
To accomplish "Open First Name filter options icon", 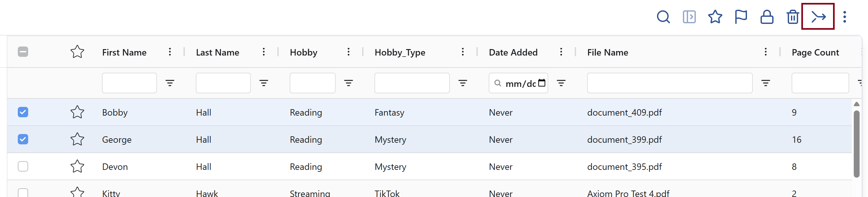I will coord(170,83).
